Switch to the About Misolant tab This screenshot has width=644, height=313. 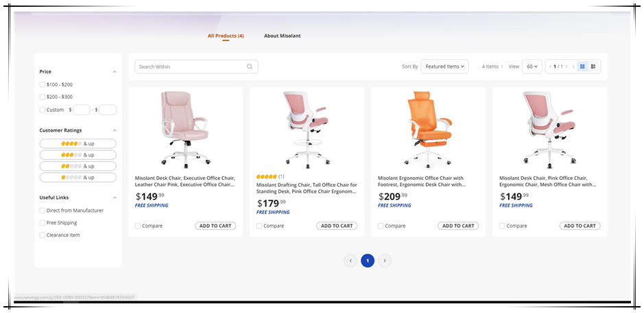[x=282, y=36]
